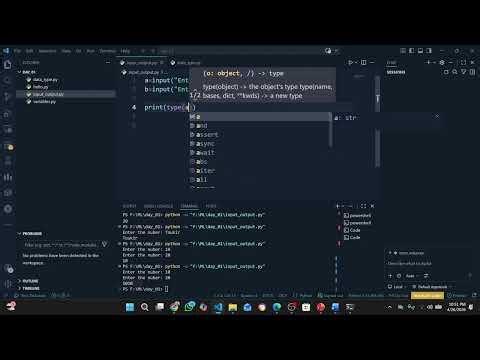The image size is (480, 360).
Task: Click the filter icon in the chat sessions header
Action: 464,72
